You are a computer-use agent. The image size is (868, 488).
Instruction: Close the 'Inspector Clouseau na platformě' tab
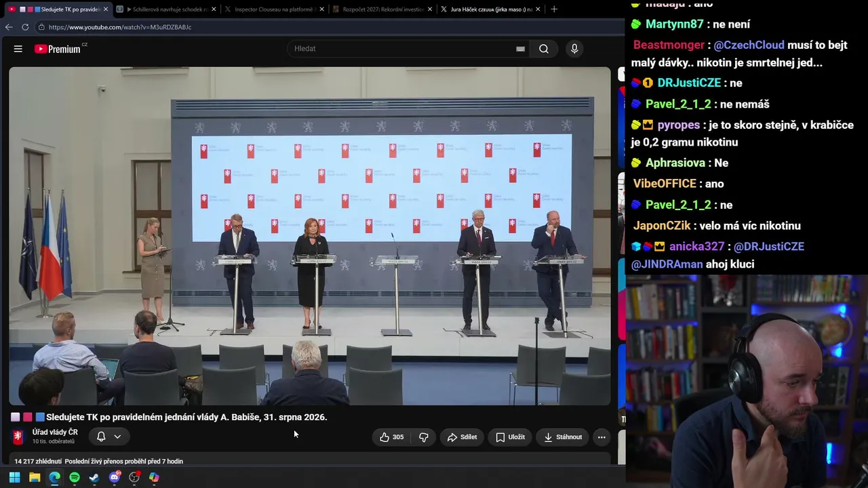(x=321, y=9)
